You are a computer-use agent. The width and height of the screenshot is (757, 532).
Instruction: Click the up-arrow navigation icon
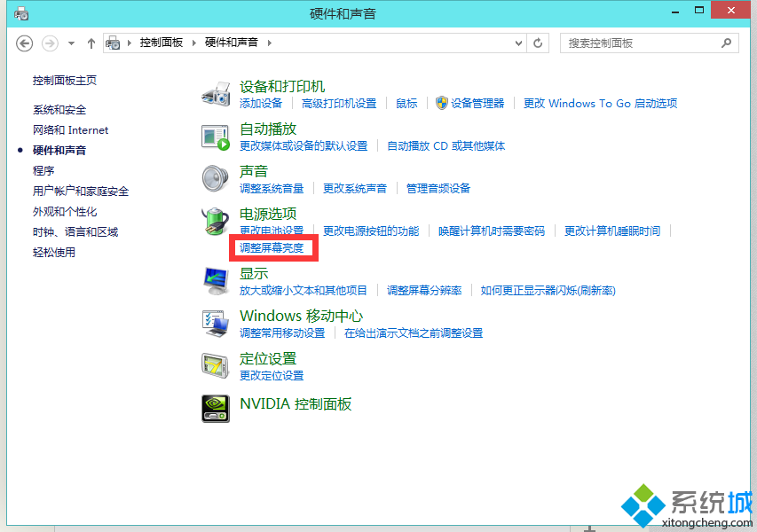point(91,43)
